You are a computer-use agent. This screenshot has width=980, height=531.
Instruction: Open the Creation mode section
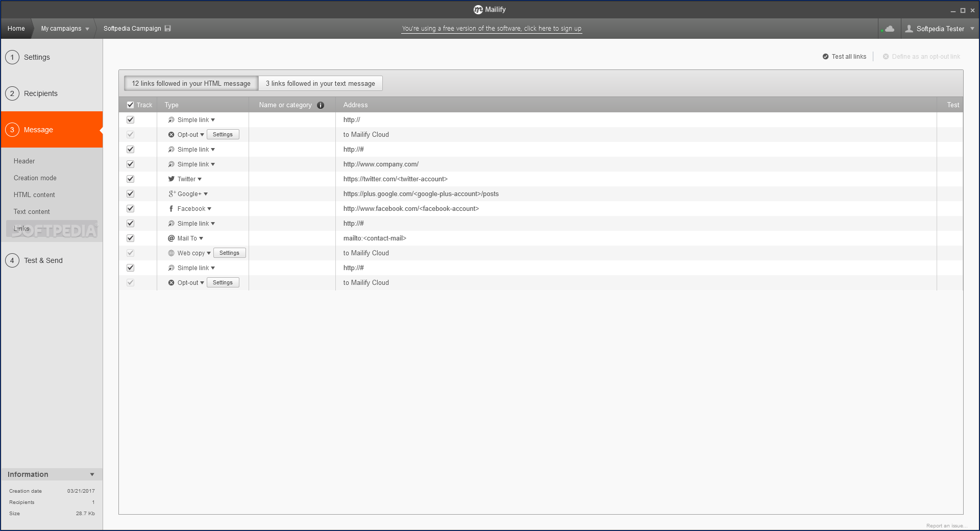pyautogui.click(x=35, y=178)
